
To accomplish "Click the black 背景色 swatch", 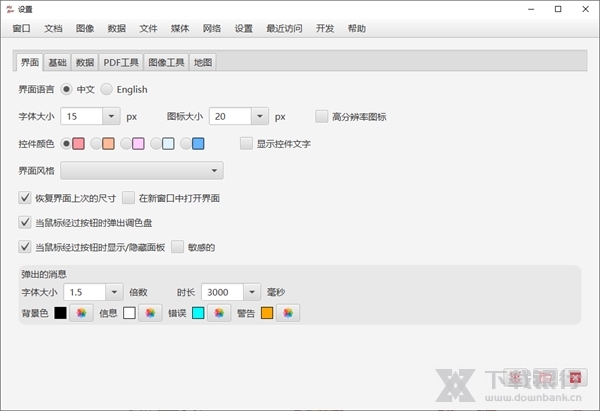I will [60, 313].
